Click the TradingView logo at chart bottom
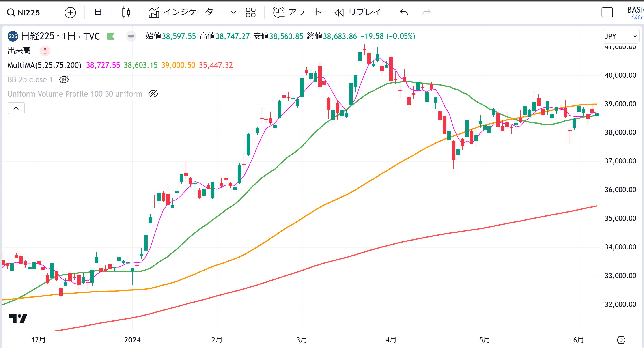Viewport: 644px width, 348px height. click(x=18, y=318)
